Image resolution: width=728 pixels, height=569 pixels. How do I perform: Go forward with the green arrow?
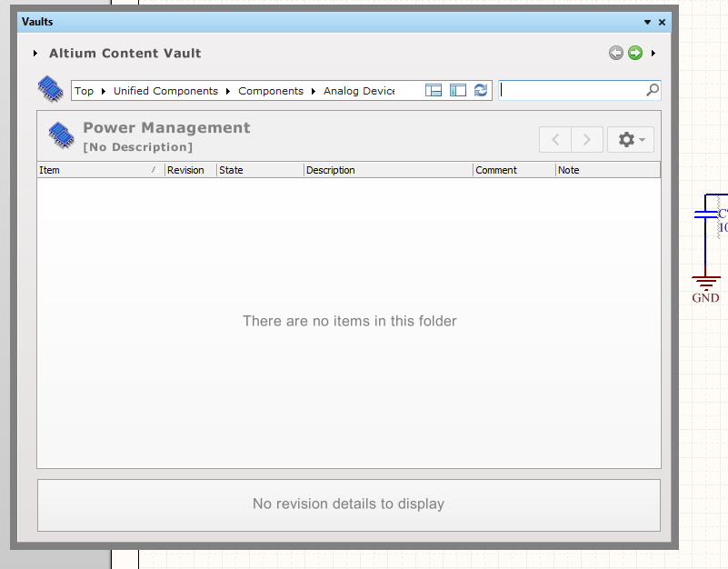[x=635, y=53]
